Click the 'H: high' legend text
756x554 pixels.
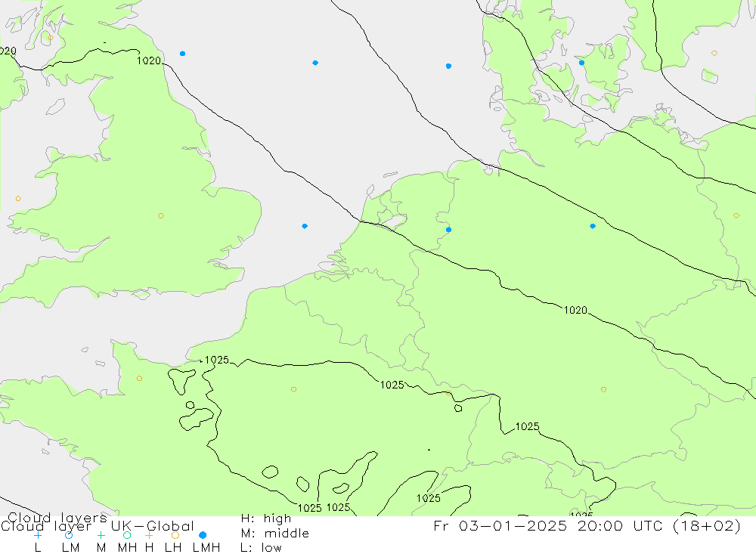(266, 518)
